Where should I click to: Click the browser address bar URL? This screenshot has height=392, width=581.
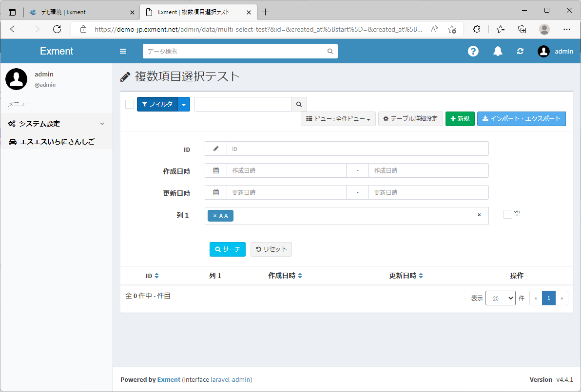click(x=258, y=29)
